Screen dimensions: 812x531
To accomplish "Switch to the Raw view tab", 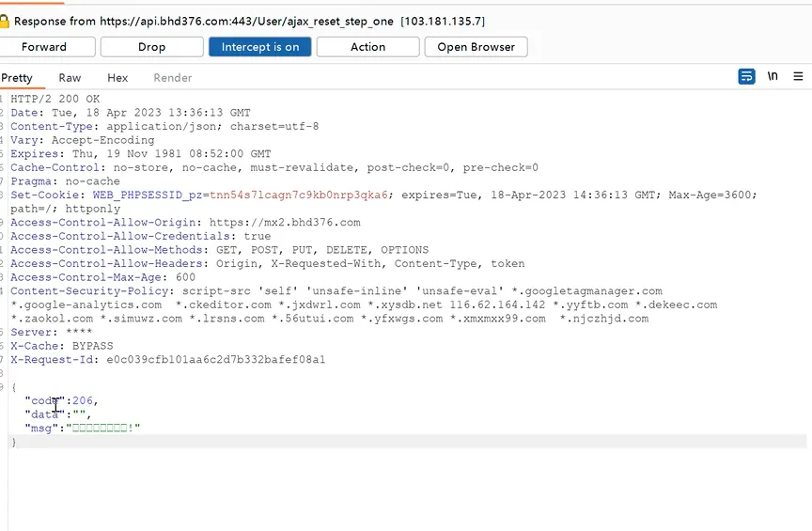I will pos(70,78).
